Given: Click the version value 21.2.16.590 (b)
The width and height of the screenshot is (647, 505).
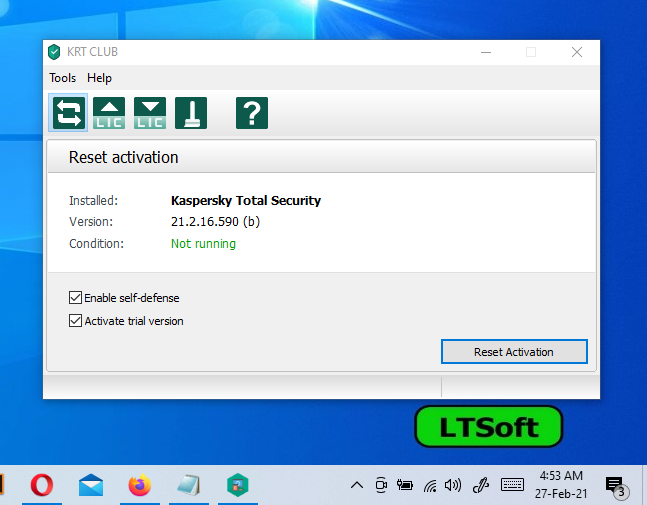Looking at the screenshot, I should 215,222.
